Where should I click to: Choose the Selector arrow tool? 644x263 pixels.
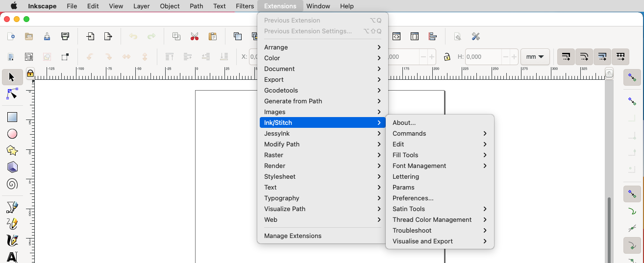point(12,77)
